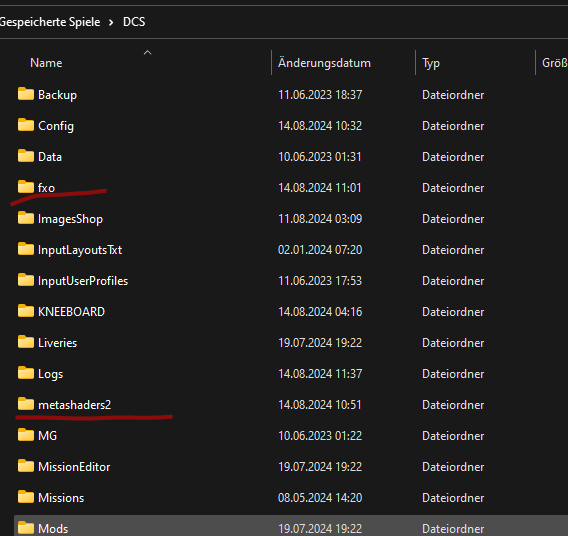The image size is (568, 536).
Task: Click the Mods folder icon
Action: point(26,528)
